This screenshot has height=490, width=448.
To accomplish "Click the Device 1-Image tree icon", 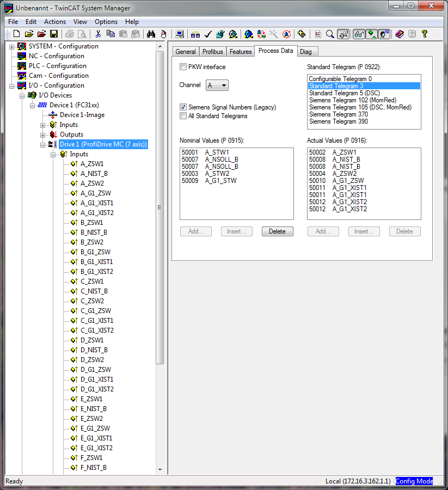I will [53, 115].
